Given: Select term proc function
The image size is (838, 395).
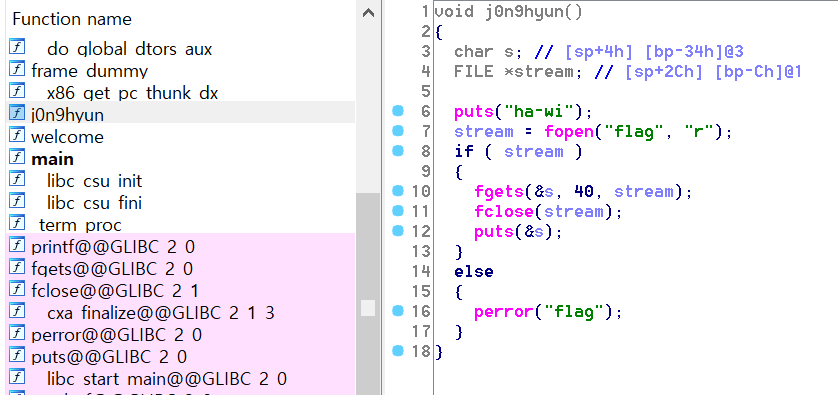Looking at the screenshot, I should pos(80,225).
